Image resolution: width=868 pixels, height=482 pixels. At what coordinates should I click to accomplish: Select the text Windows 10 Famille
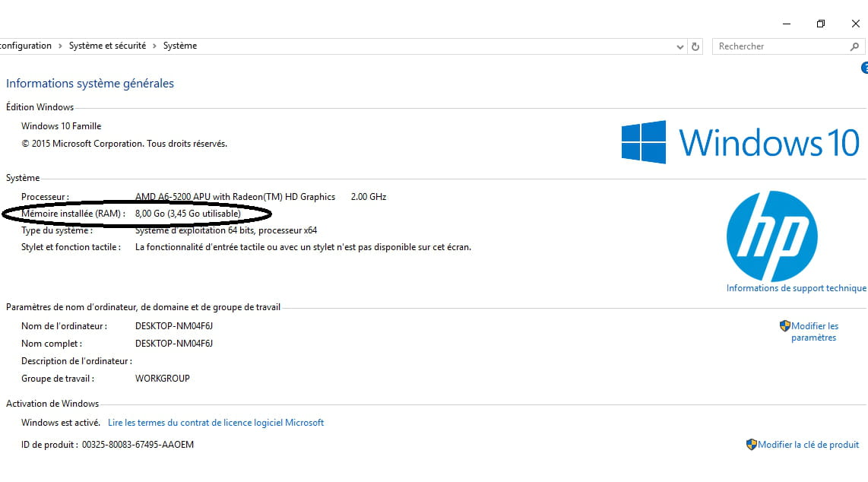(x=62, y=125)
